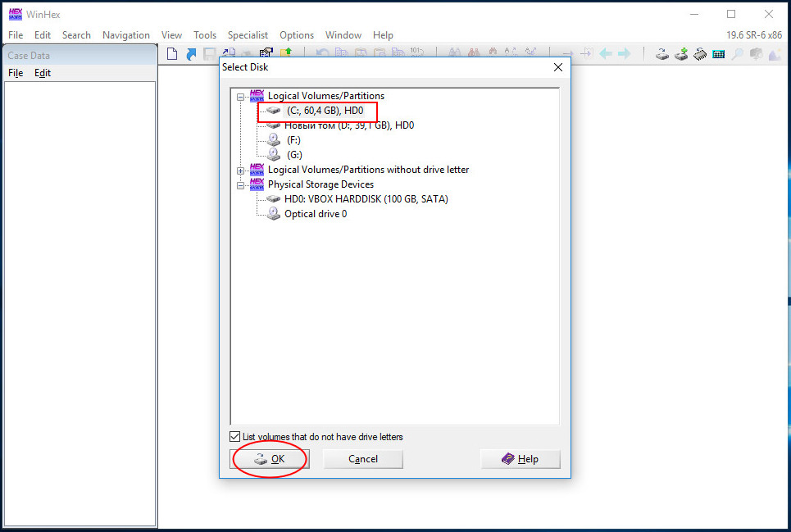Click the HEX icon beside Physical Storage Devices

pyautogui.click(x=257, y=184)
